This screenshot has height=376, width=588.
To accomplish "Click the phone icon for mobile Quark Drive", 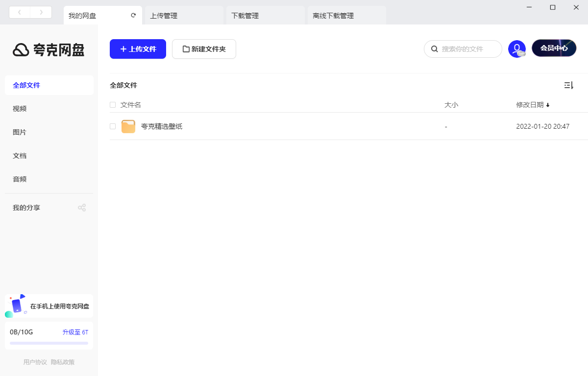I will (x=17, y=305).
